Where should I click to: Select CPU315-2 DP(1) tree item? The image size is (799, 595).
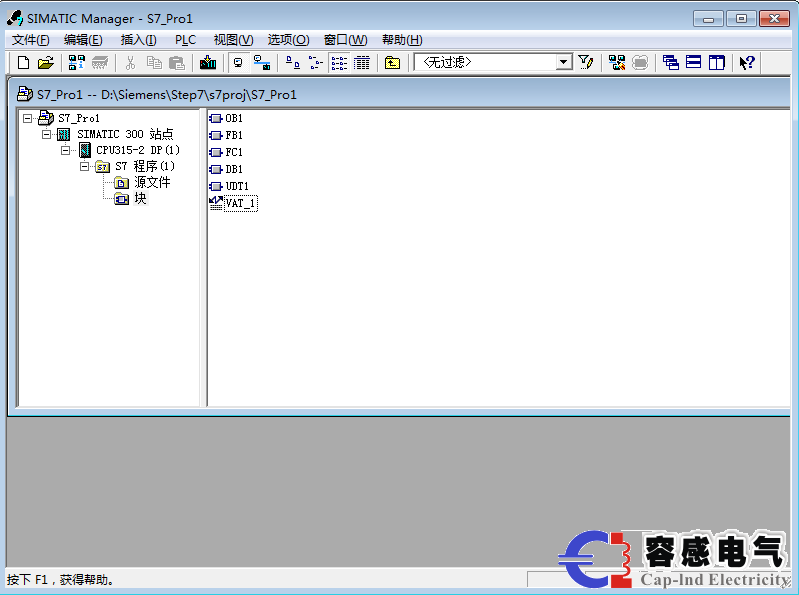pyautogui.click(x=138, y=150)
